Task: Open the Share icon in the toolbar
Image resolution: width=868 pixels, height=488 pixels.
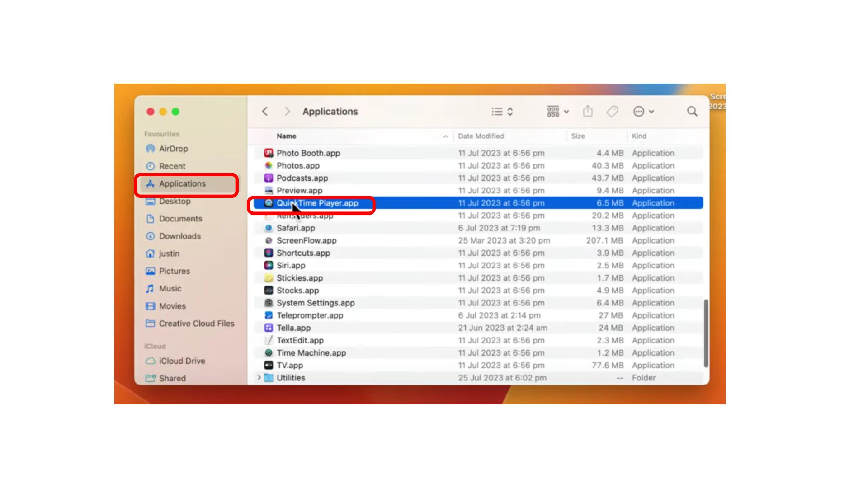Action: [588, 111]
